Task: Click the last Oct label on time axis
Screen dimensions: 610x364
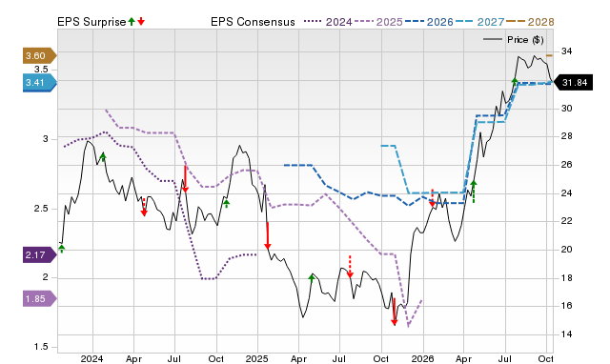Action: 545,358
